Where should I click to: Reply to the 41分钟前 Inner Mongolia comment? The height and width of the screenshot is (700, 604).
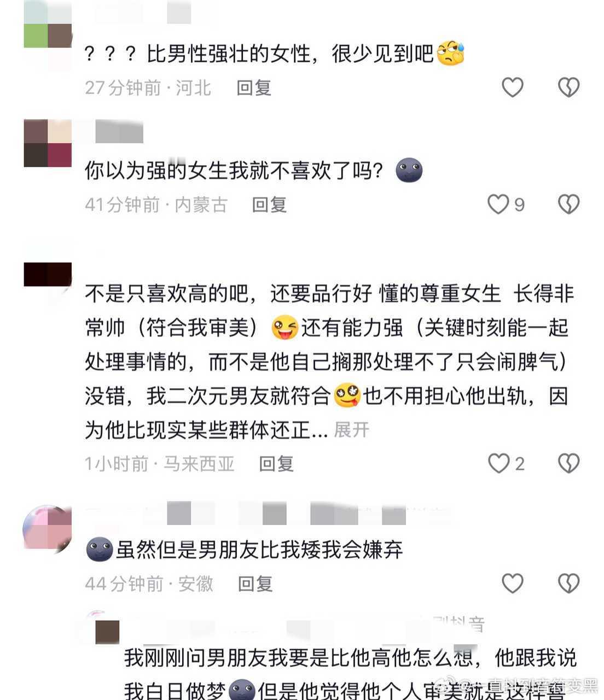tap(269, 205)
